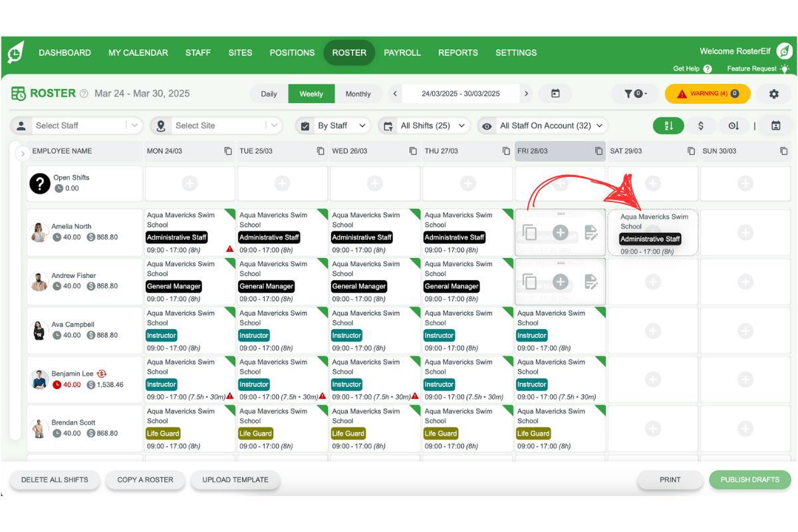Viewport: 798px width, 532px height.
Task: Select the Weekly view toggle
Action: tap(311, 94)
